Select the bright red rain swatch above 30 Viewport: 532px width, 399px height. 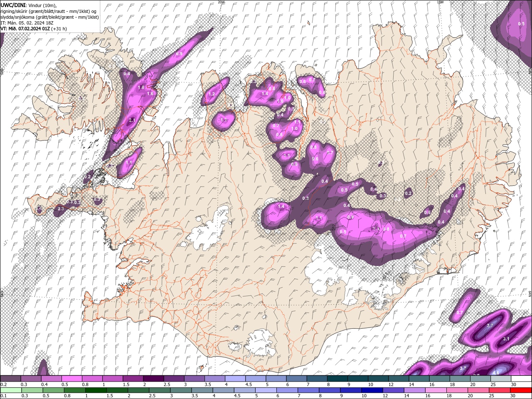point(520,390)
